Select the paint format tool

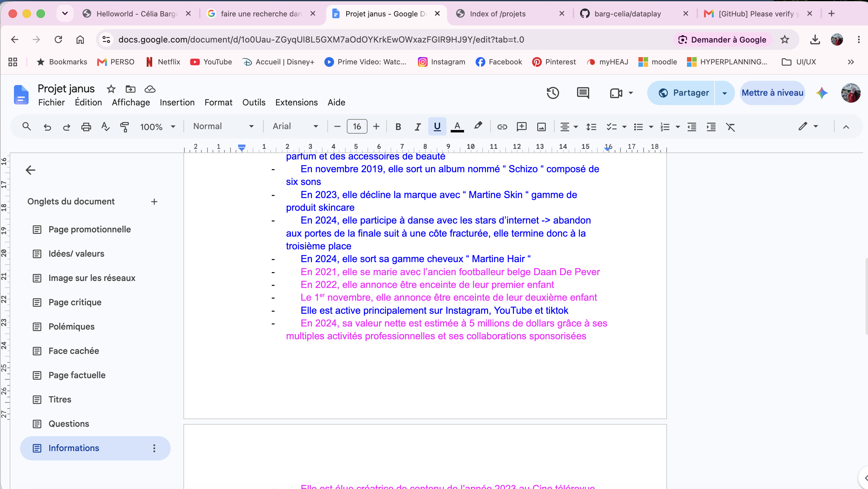coord(125,127)
